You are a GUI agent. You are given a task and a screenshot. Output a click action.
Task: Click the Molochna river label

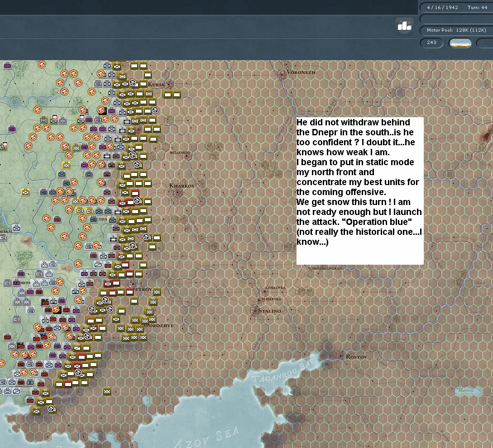point(148,362)
